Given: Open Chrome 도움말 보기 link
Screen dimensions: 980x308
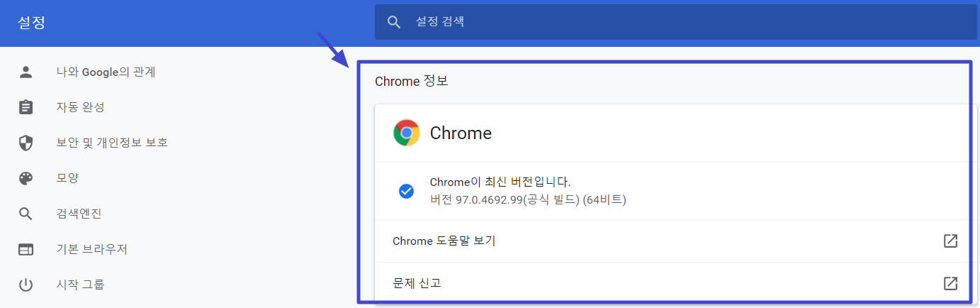Looking at the screenshot, I should pos(675,241).
